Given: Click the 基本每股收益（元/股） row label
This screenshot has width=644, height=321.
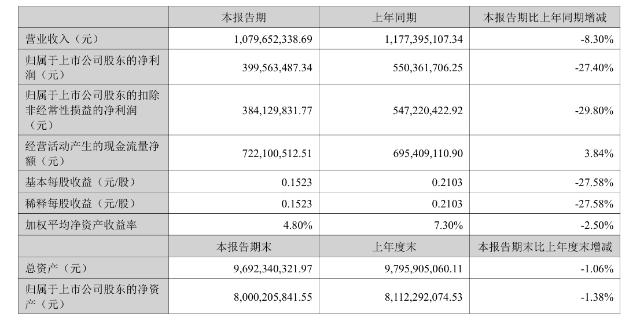Looking at the screenshot, I should click(x=80, y=181).
